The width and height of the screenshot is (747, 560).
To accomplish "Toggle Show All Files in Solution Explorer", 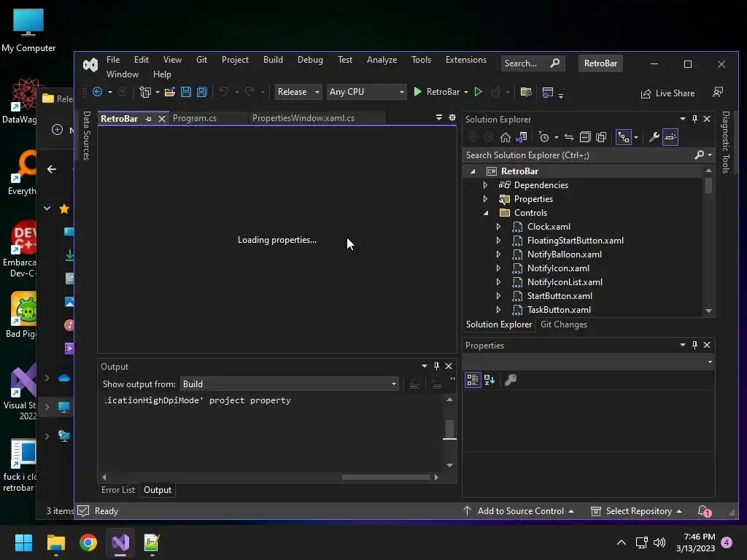I will (x=601, y=138).
